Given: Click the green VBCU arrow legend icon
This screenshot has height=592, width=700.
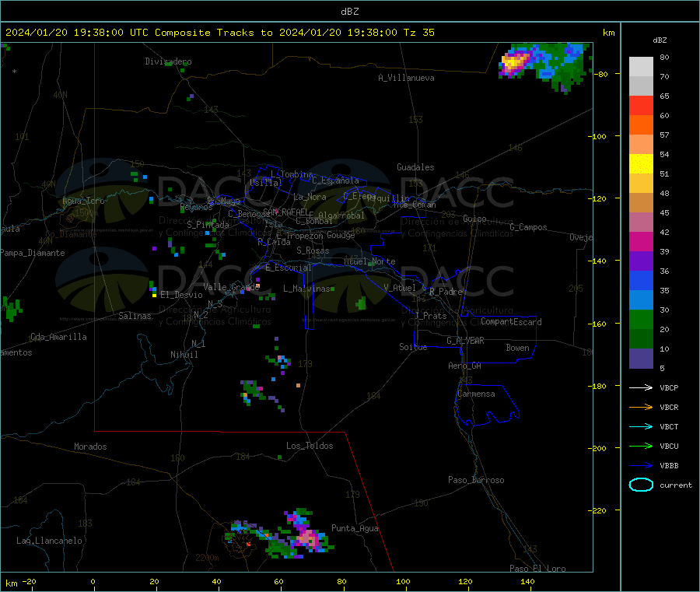Looking at the screenshot, I should 641,446.
